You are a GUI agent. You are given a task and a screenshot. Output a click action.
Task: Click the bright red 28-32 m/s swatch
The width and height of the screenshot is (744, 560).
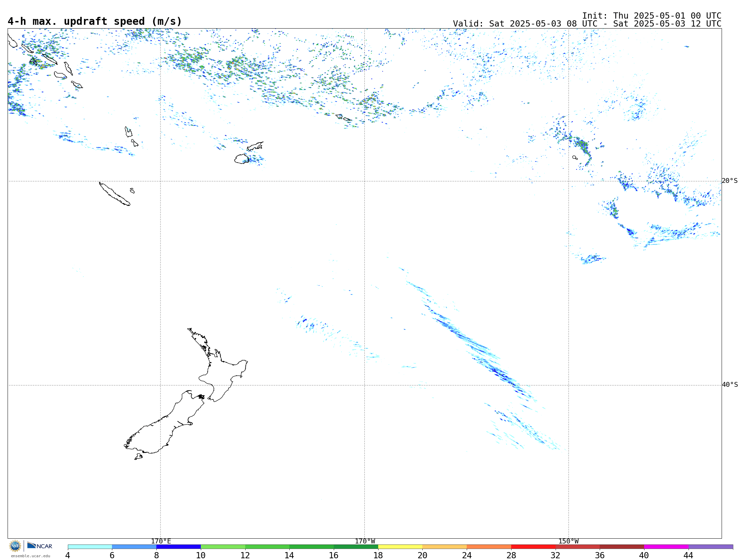coord(533,547)
